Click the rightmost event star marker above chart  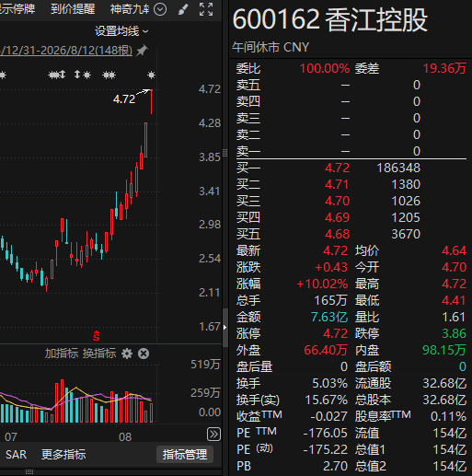coord(151,75)
